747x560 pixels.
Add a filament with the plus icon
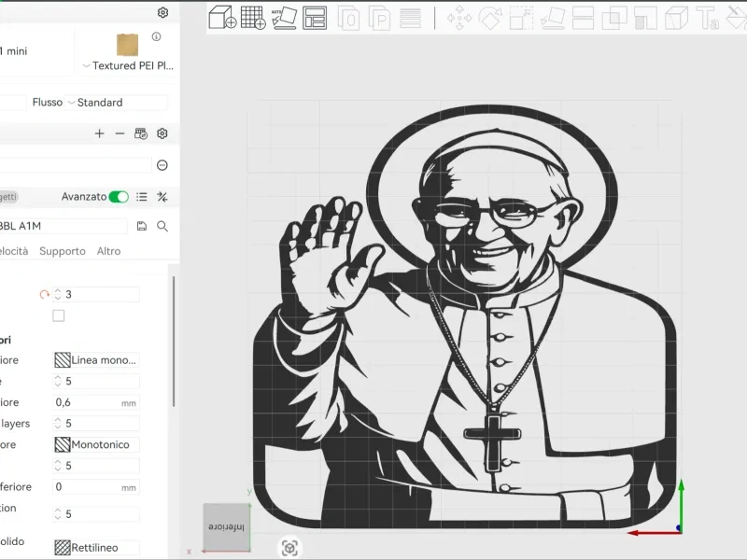click(99, 133)
